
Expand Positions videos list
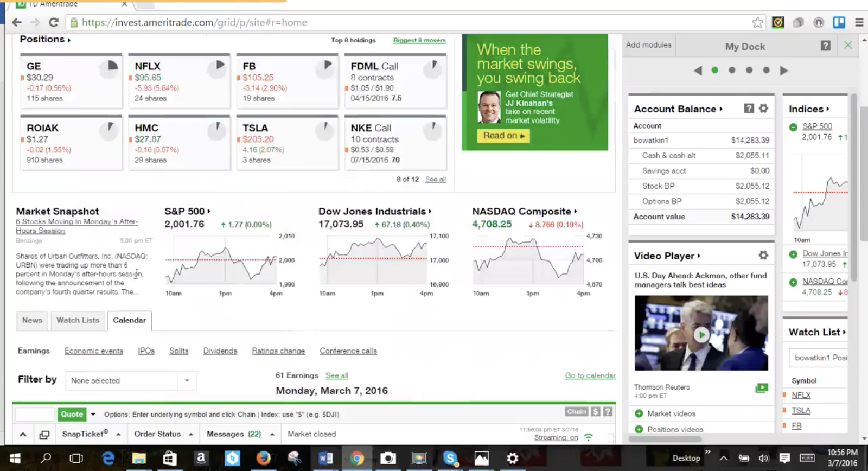pyautogui.click(x=639, y=429)
